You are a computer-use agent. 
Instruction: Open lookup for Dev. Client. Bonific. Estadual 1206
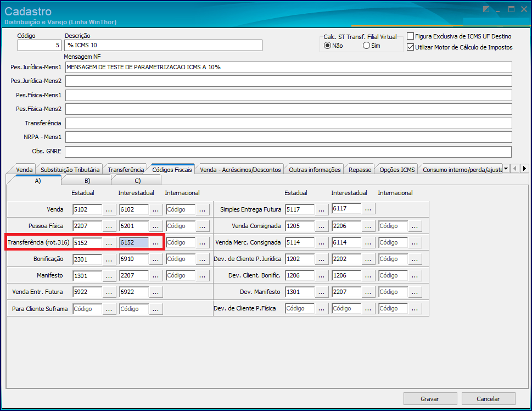click(x=321, y=275)
